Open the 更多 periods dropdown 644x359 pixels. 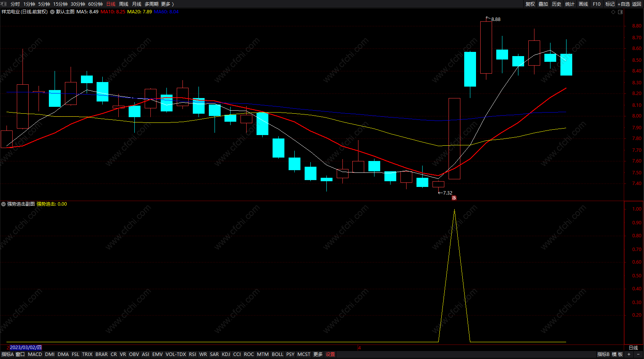(x=167, y=4)
